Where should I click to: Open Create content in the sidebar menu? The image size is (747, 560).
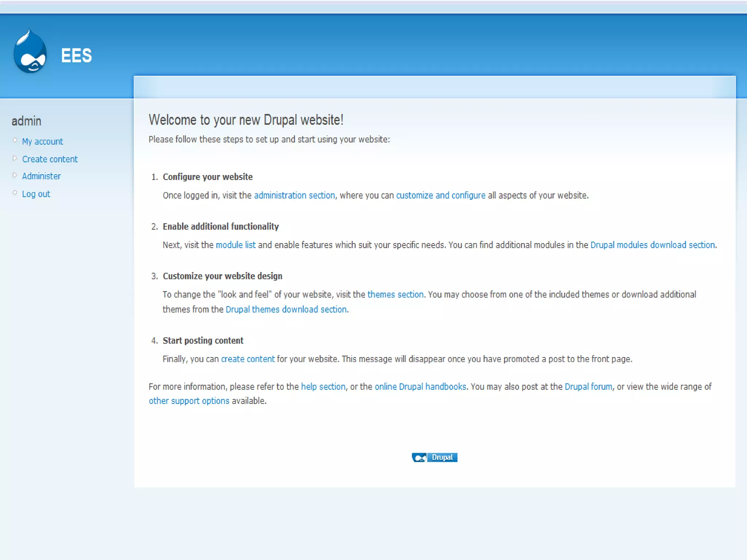click(50, 159)
